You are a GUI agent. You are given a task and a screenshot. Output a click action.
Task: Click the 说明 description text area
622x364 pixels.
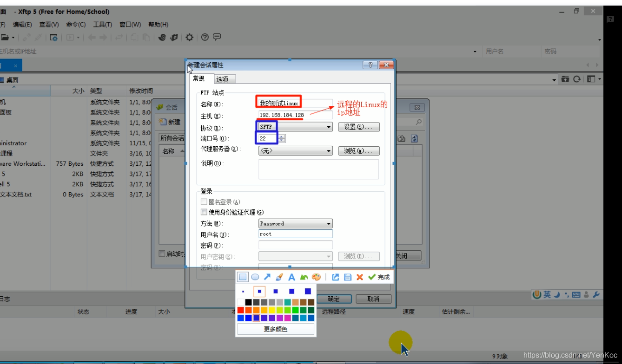pos(318,169)
